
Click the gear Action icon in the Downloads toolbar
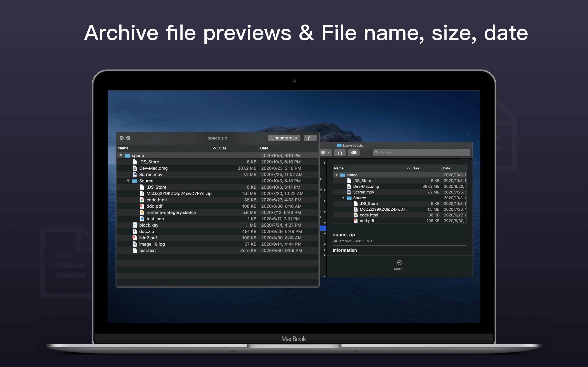tap(323, 153)
